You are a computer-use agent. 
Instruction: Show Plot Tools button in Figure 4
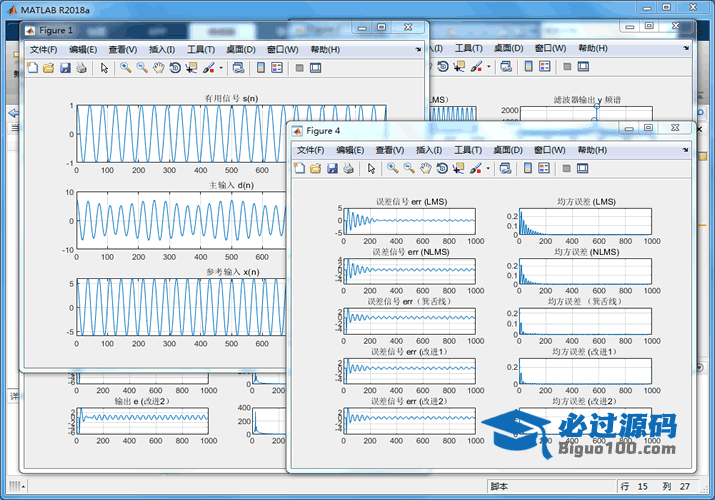(584, 169)
